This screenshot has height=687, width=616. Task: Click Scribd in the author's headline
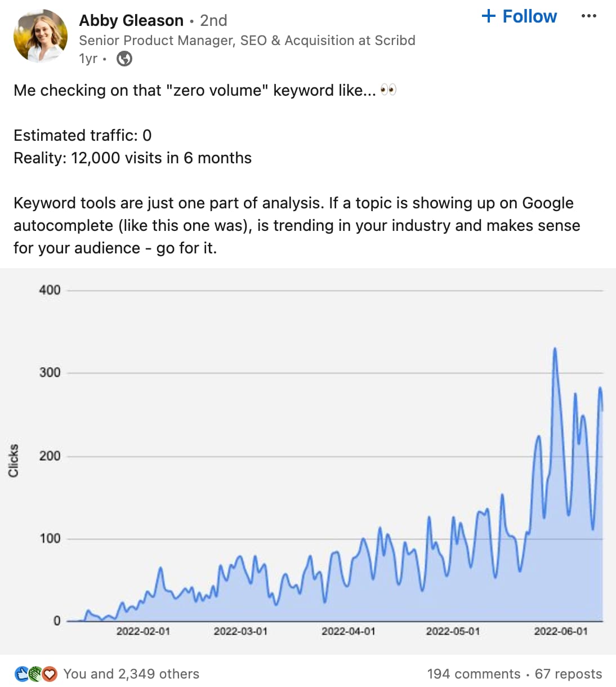[394, 40]
